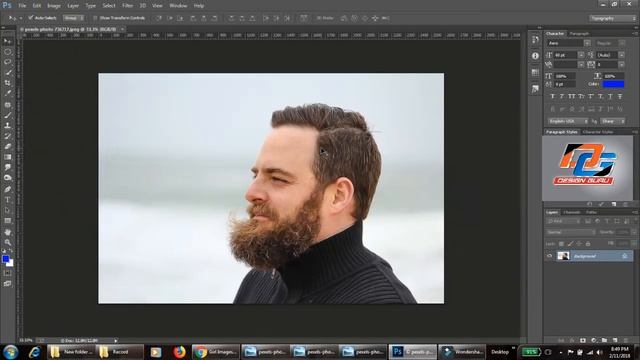Toggle Show Transform Controls checkbox
The image size is (640, 360).
point(95,18)
